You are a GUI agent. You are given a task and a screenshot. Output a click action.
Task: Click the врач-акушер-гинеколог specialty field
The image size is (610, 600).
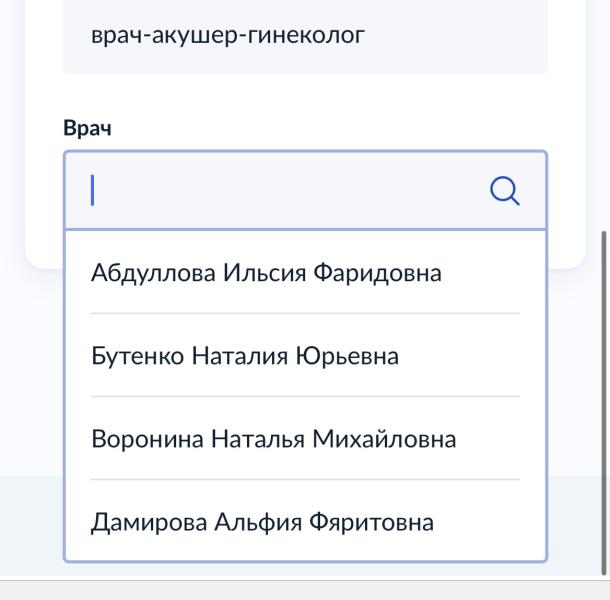pyautogui.click(x=305, y=37)
